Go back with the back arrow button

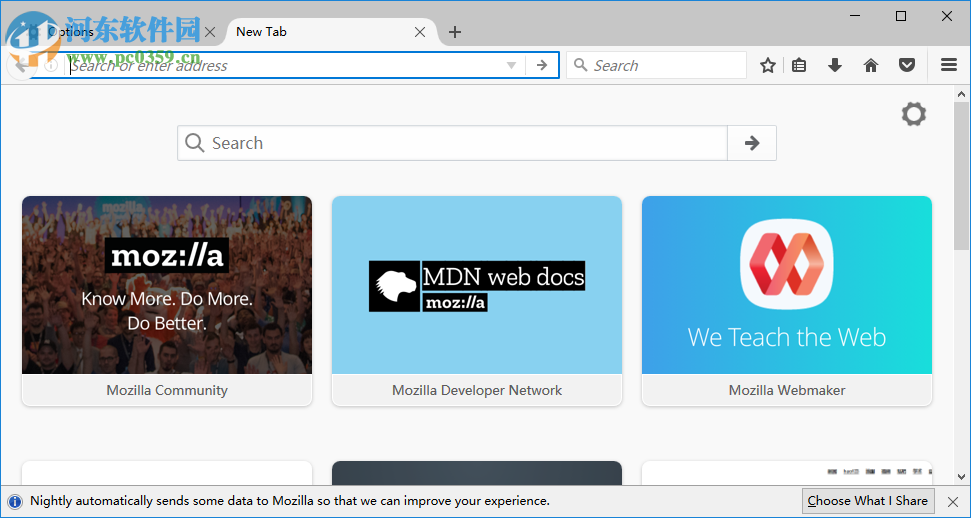[x=20, y=65]
